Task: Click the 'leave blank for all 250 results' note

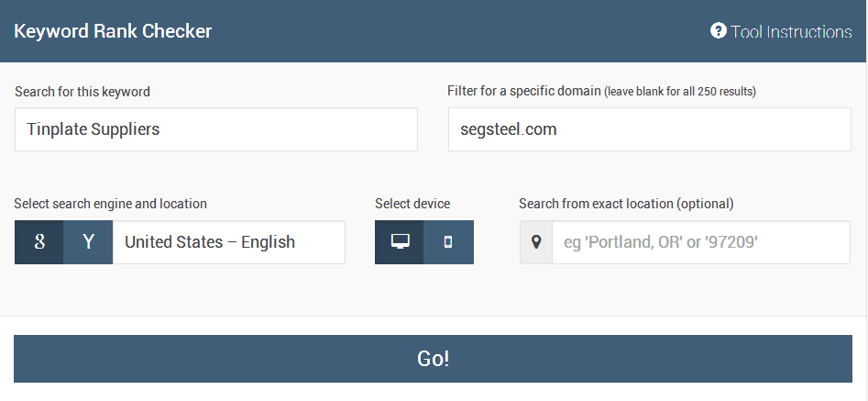Action: [680, 92]
